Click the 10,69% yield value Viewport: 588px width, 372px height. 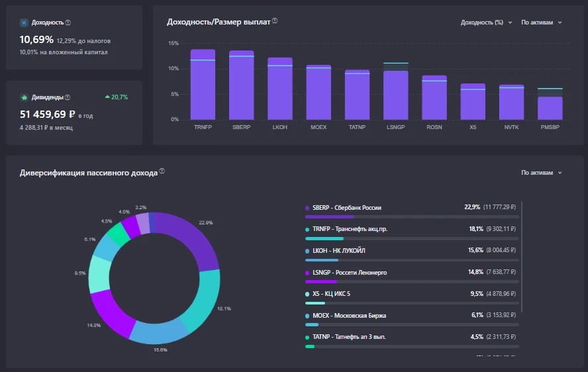click(x=36, y=39)
